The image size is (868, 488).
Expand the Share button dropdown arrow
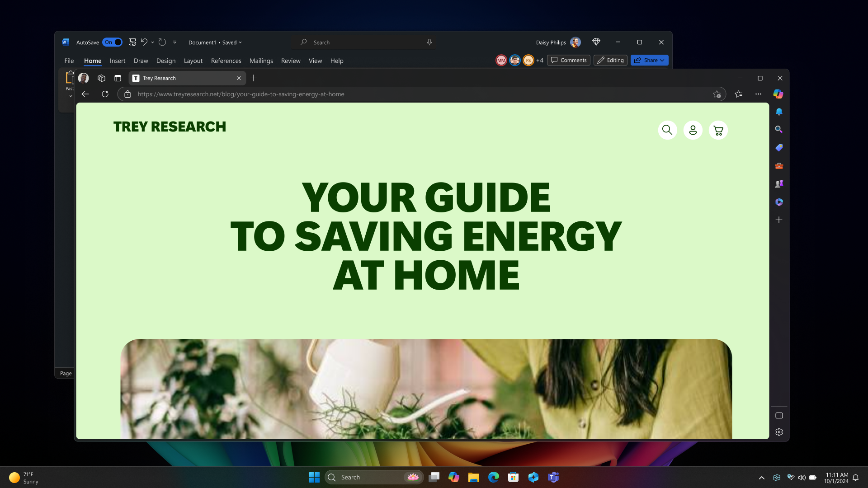click(662, 60)
